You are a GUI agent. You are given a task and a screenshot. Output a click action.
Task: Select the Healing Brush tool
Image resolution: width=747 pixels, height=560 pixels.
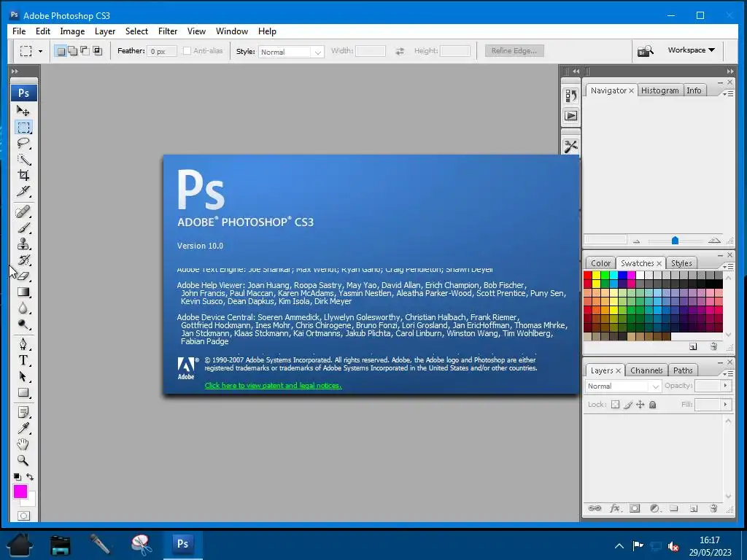[x=23, y=211]
